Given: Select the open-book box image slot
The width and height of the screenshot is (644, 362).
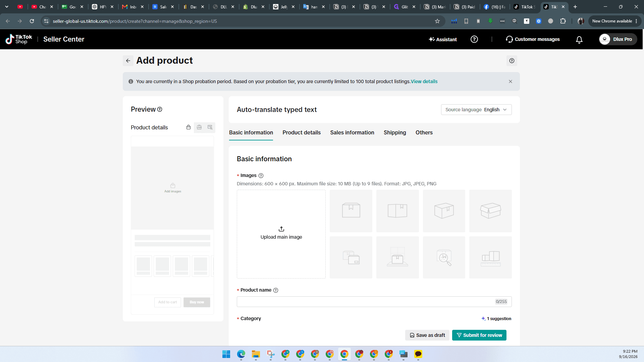Looking at the screenshot, I should click(x=397, y=211).
